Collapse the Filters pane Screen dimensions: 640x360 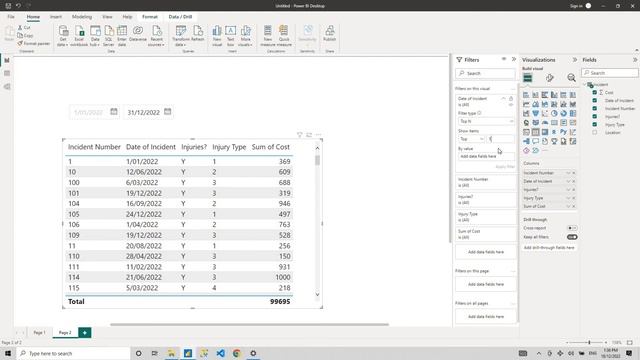coord(513,59)
